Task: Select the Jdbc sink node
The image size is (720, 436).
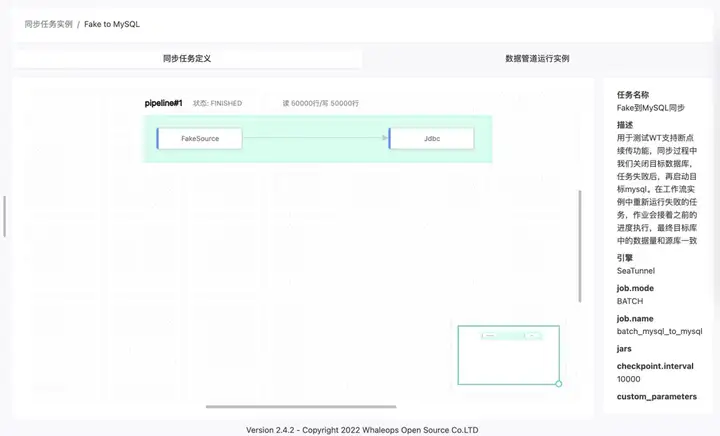Action: pos(431,139)
